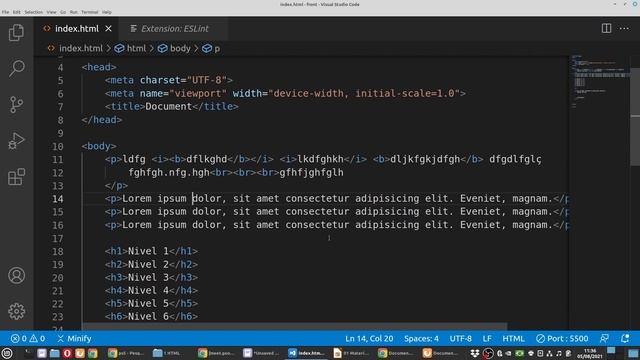The height and width of the screenshot is (360, 640).
Task: Open the system start menu icon
Action: [7, 353]
